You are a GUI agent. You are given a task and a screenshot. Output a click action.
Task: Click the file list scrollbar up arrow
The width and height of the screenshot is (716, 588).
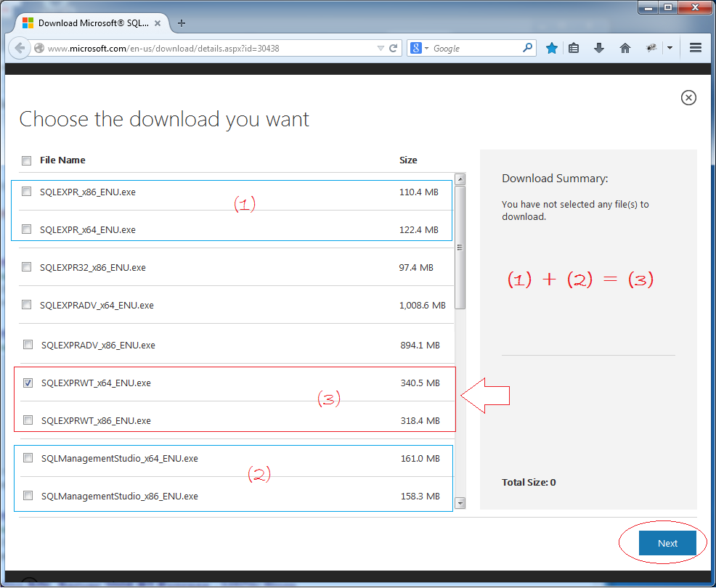[460, 179]
